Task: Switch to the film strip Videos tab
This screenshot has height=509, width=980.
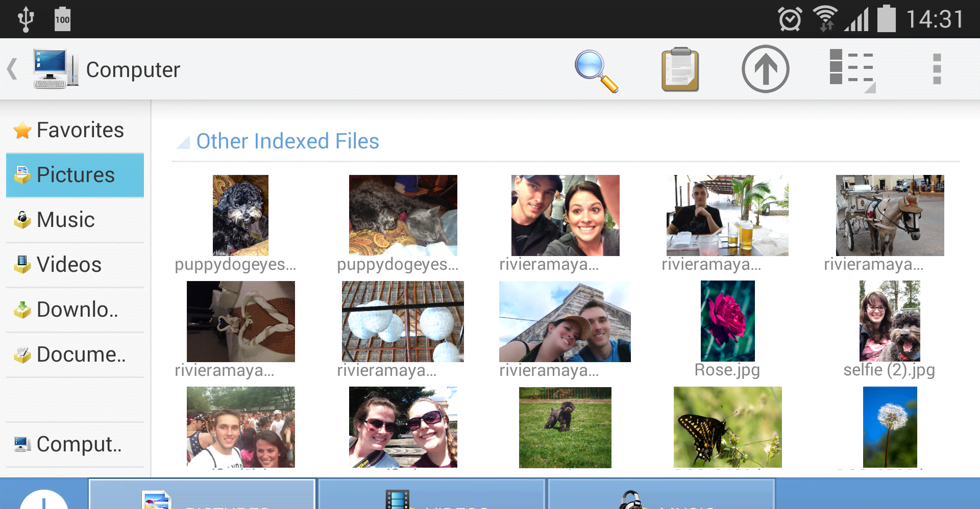Action: coord(432,494)
